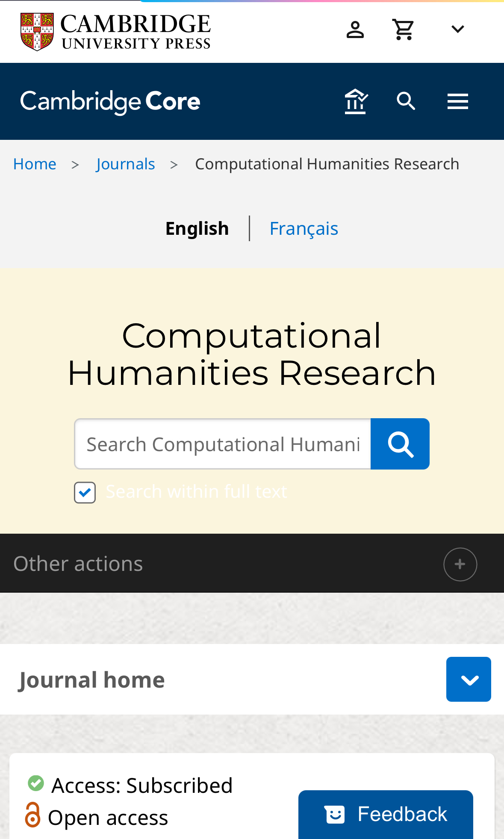
Task: Open the shopping cart
Action: (403, 30)
